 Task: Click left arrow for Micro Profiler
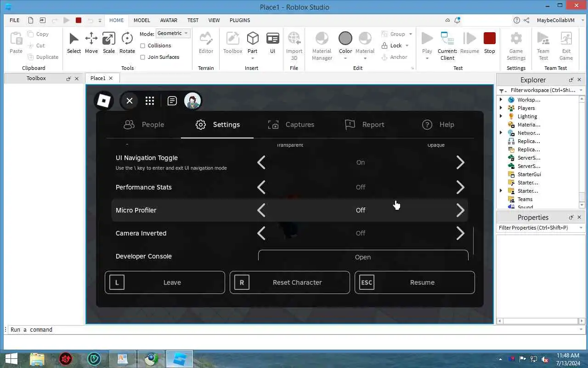tap(261, 210)
